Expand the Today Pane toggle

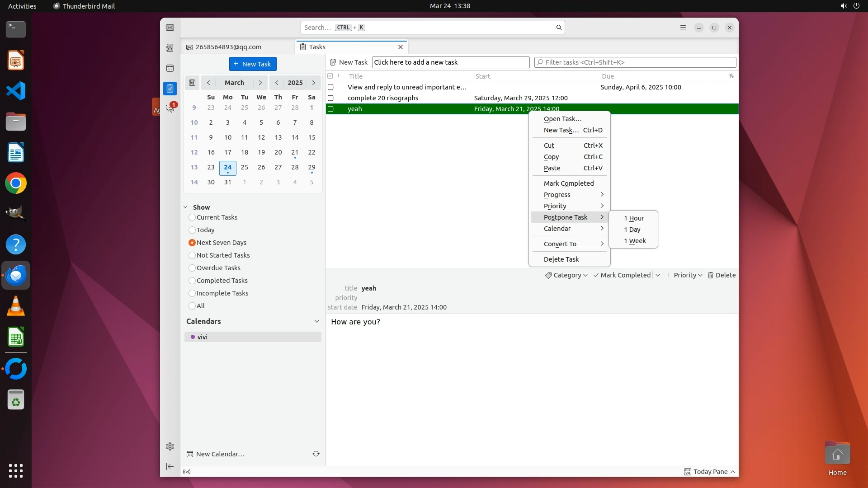pos(710,472)
